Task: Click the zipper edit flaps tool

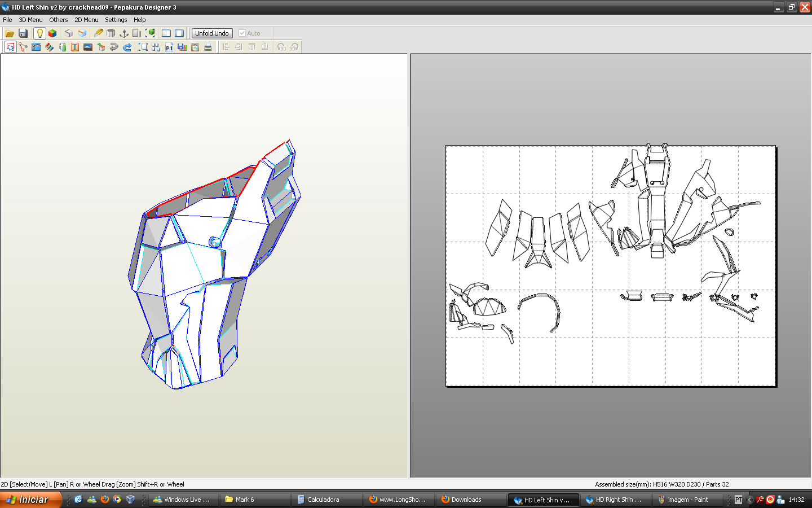Action: pos(36,47)
